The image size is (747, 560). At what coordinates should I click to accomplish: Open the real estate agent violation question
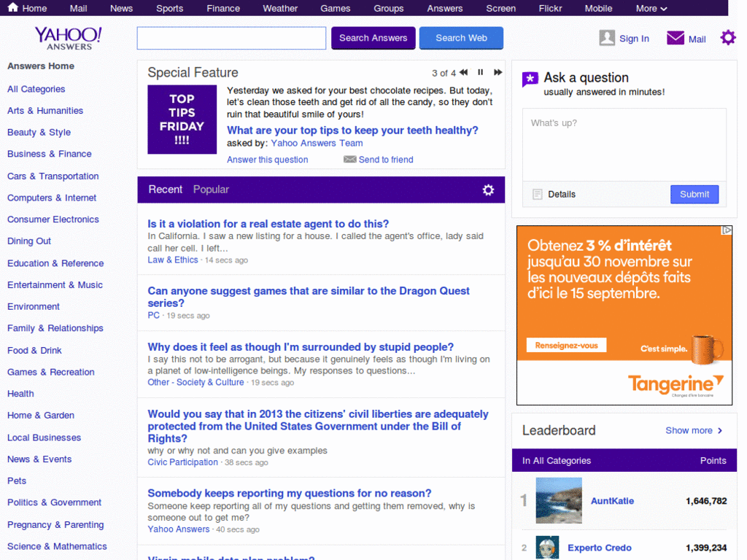[268, 224]
